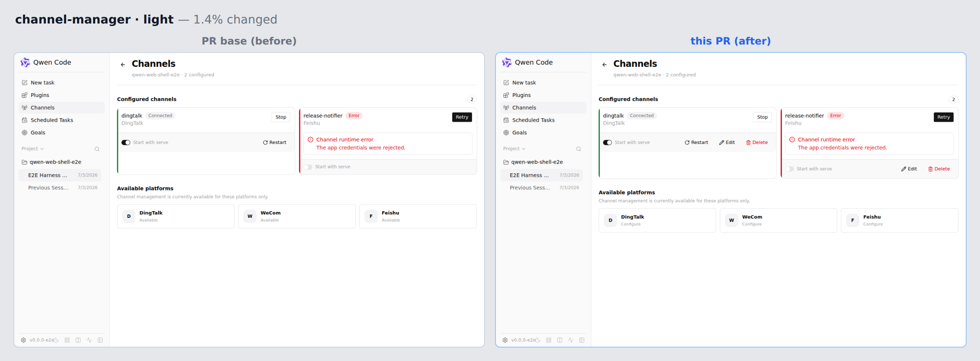
Task: Delete the dingtalk channel in after panel
Action: (x=757, y=143)
